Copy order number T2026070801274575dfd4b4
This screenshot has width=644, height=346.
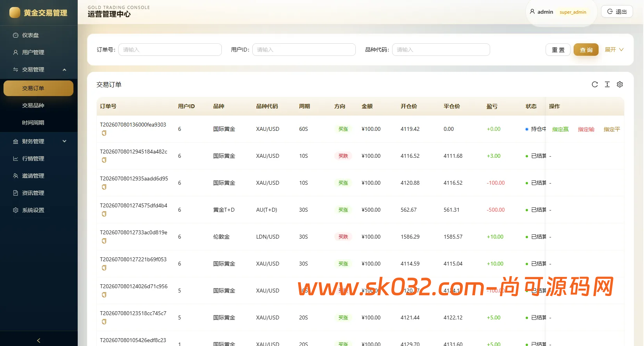click(104, 214)
